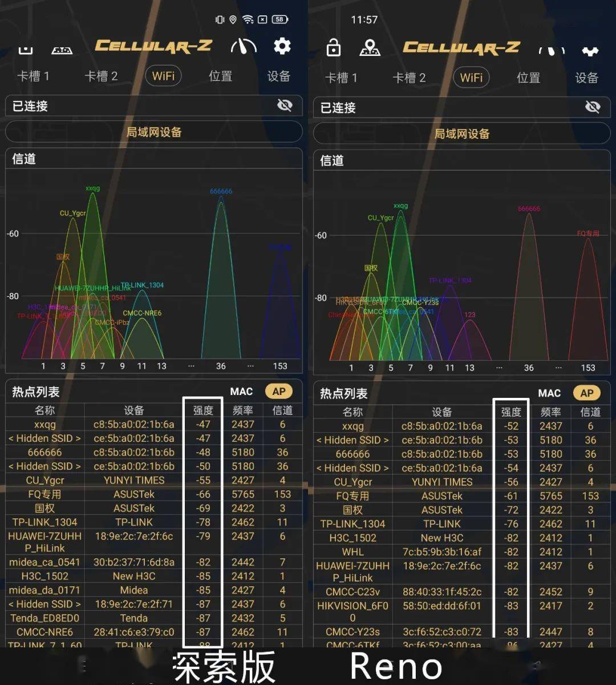The image size is (616, 685).
Task: Select CMCC-NRE6 row in 深索版 list
Action: tap(154, 632)
